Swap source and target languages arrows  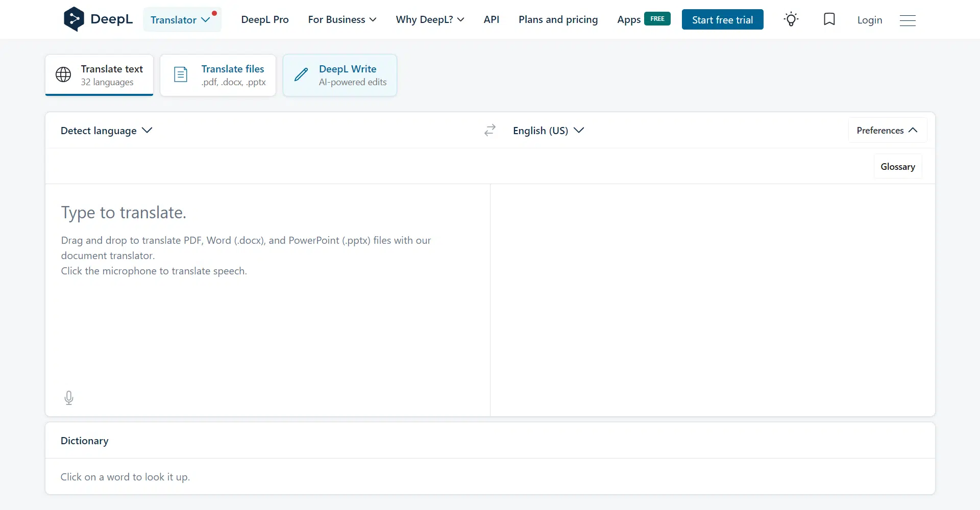pyautogui.click(x=490, y=131)
